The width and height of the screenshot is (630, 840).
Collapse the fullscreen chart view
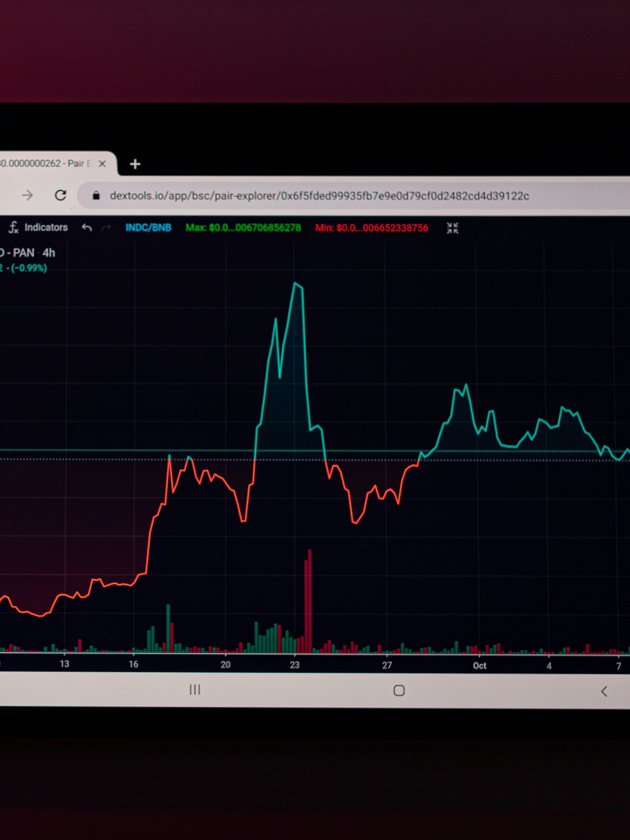453,228
